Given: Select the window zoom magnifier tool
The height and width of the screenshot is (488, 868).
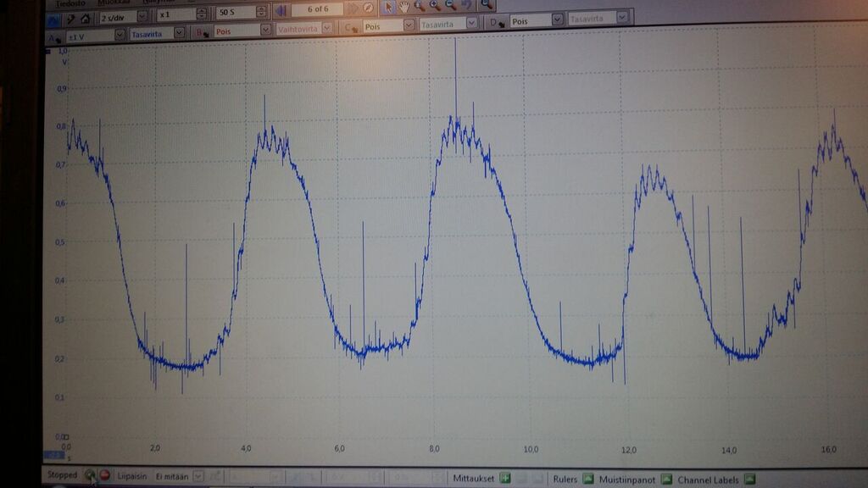Looking at the screenshot, I should tap(419, 6).
